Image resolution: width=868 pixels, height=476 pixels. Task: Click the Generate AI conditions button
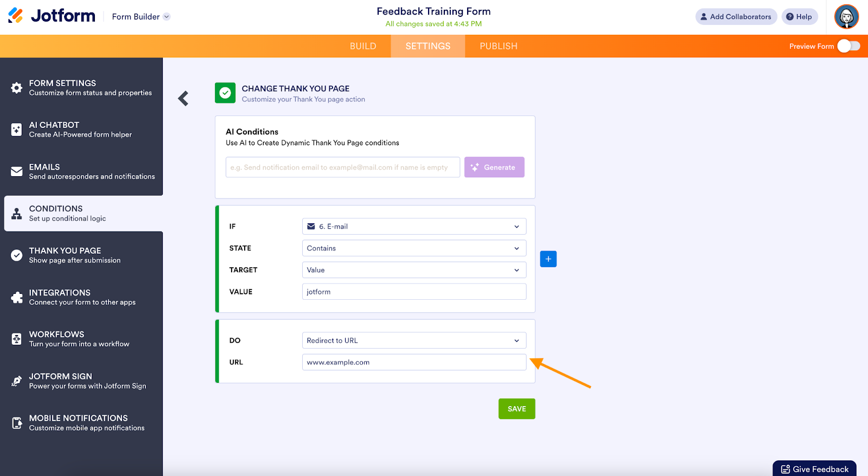pyautogui.click(x=494, y=167)
